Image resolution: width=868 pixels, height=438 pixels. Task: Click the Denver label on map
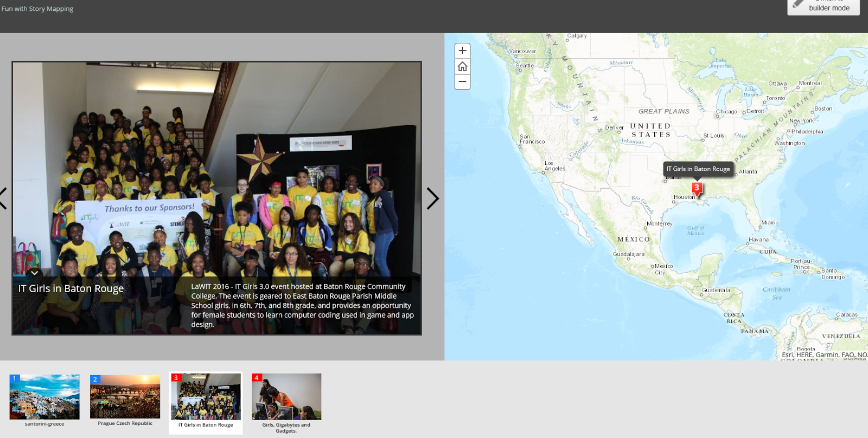tap(614, 128)
